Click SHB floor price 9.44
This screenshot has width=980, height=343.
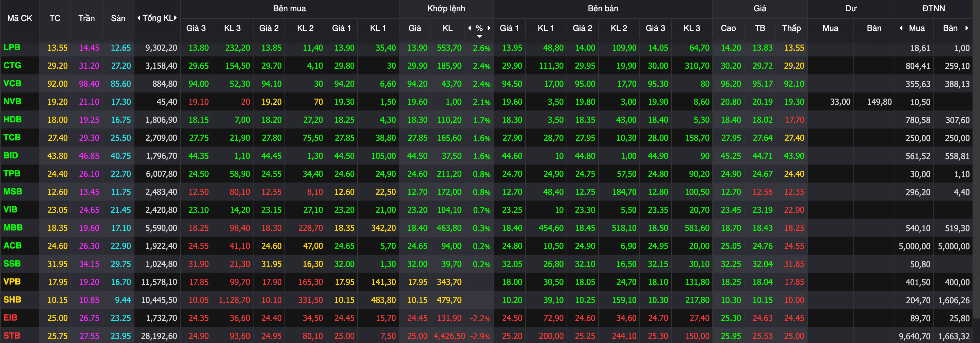122,300
